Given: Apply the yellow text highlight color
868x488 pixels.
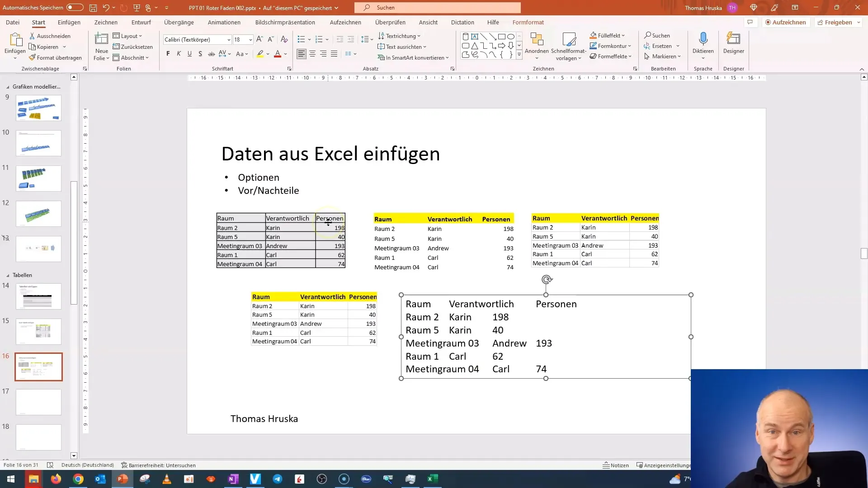Looking at the screenshot, I should click(260, 54).
